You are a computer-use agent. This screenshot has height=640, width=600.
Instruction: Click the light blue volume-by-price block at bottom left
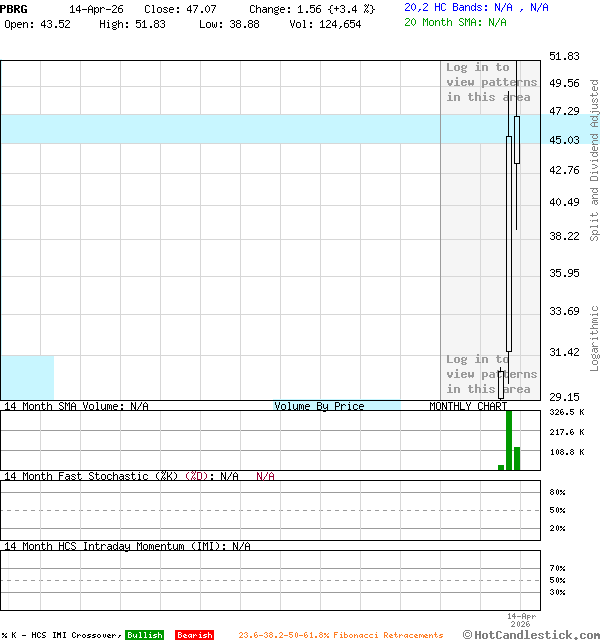[27, 377]
